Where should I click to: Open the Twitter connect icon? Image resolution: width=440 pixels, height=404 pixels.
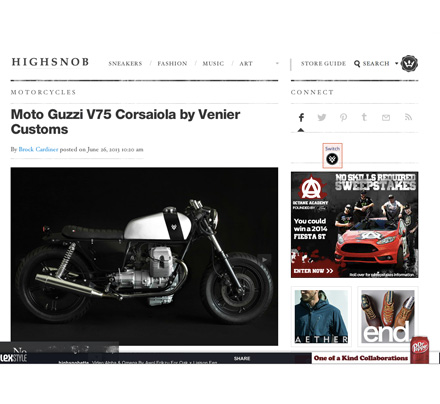coord(322,117)
